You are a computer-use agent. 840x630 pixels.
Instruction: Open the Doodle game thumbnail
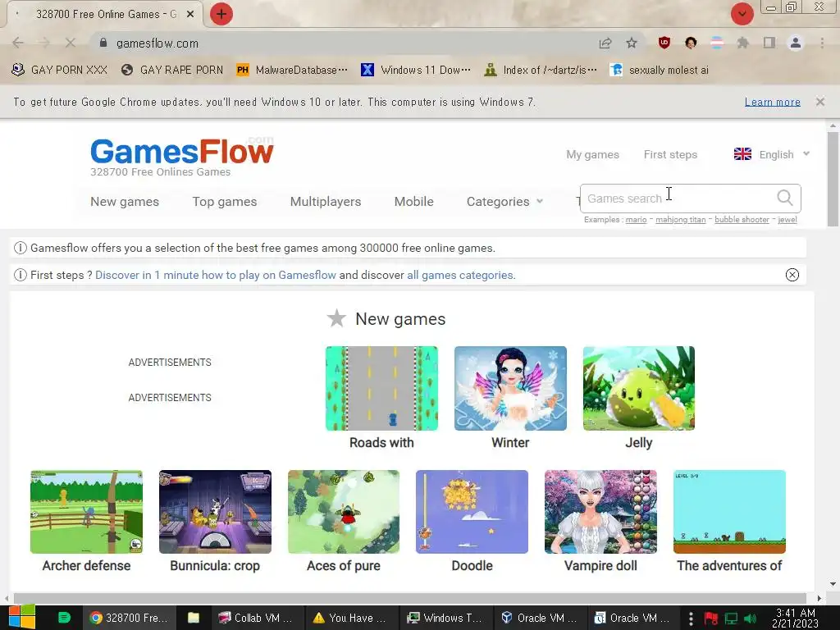472,512
